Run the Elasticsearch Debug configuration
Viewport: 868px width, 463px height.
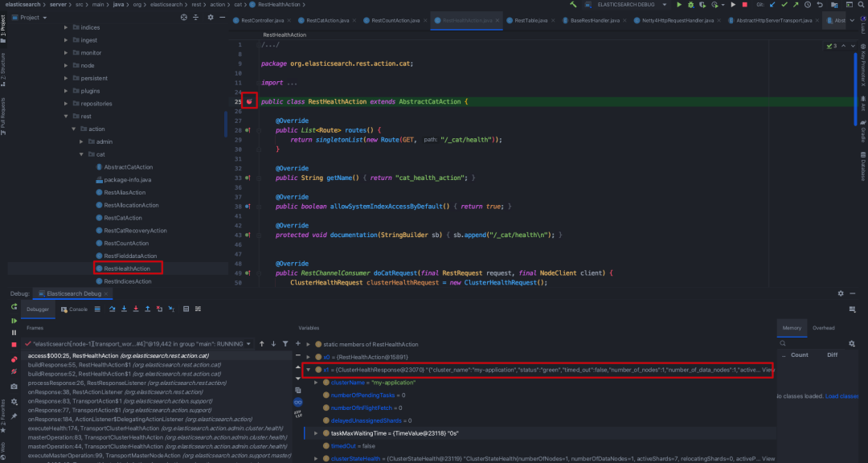click(x=679, y=5)
